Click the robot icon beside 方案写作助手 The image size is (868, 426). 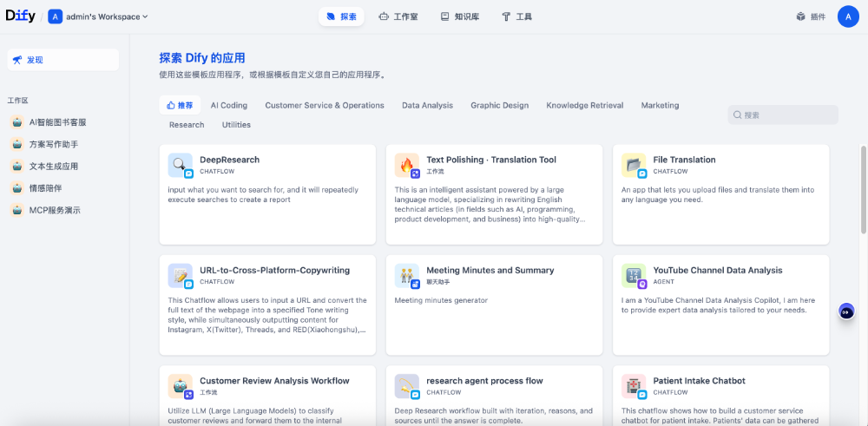17,144
